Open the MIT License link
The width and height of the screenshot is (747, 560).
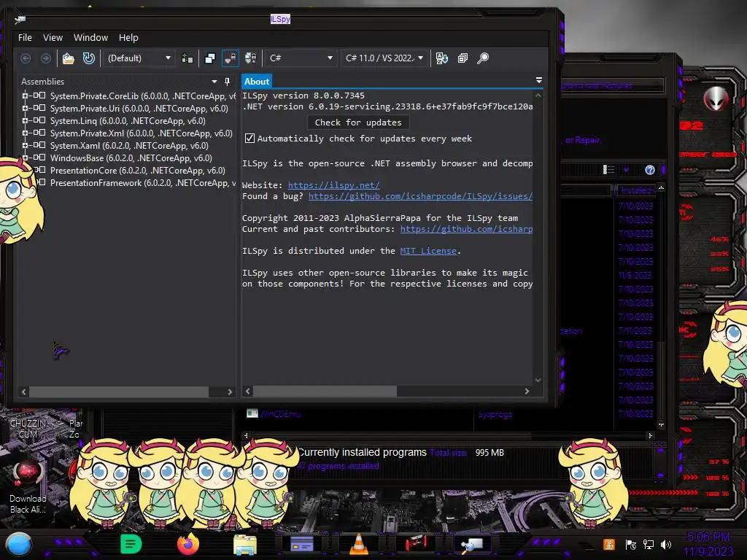pyautogui.click(x=428, y=251)
